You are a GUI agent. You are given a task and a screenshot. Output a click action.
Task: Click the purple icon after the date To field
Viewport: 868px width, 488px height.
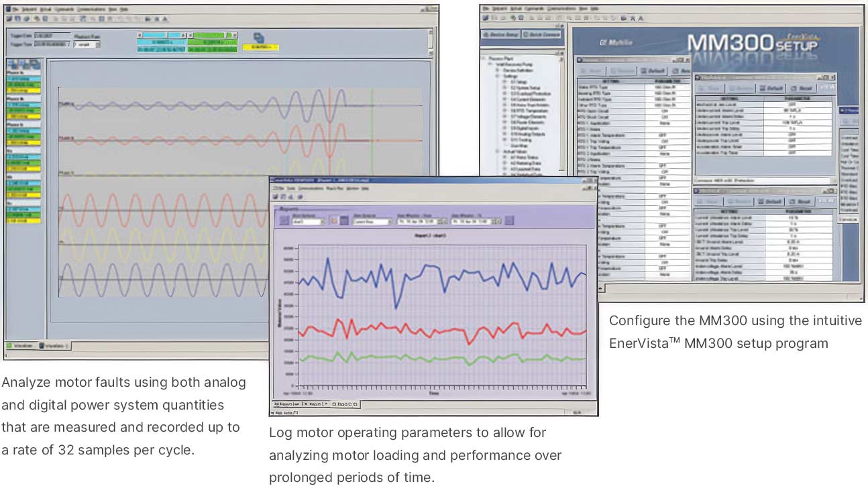[510, 220]
